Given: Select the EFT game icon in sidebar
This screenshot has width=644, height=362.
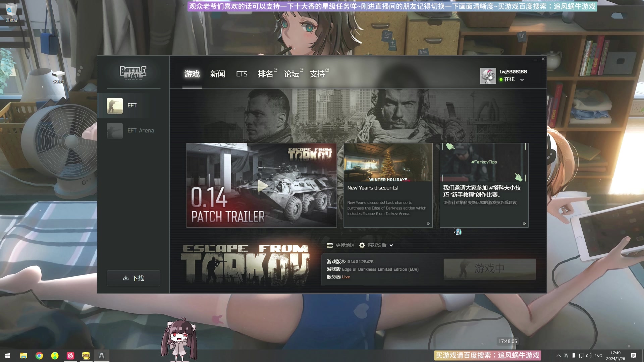Looking at the screenshot, I should (x=115, y=106).
